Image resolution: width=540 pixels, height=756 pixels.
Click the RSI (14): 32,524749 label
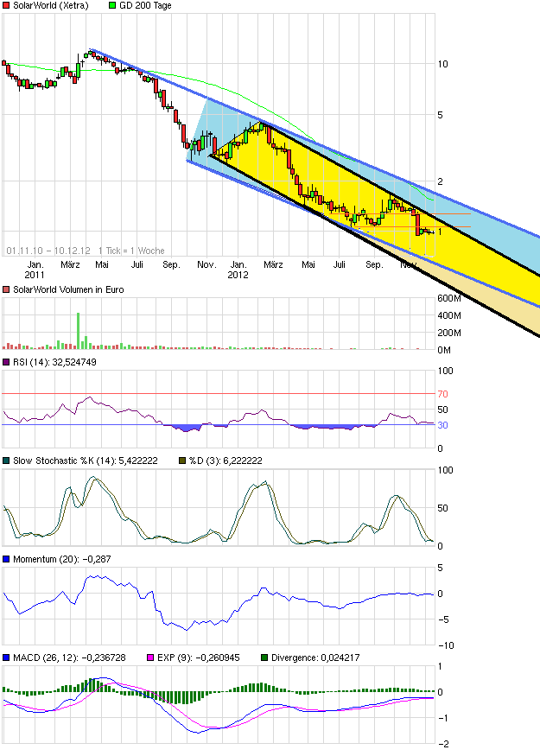pyautogui.click(x=54, y=362)
